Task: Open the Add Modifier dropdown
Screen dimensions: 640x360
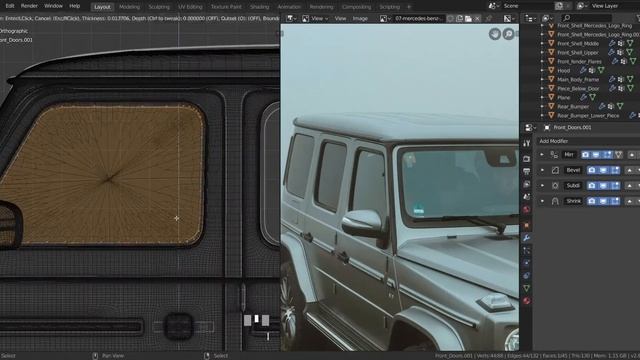Action: pos(588,141)
